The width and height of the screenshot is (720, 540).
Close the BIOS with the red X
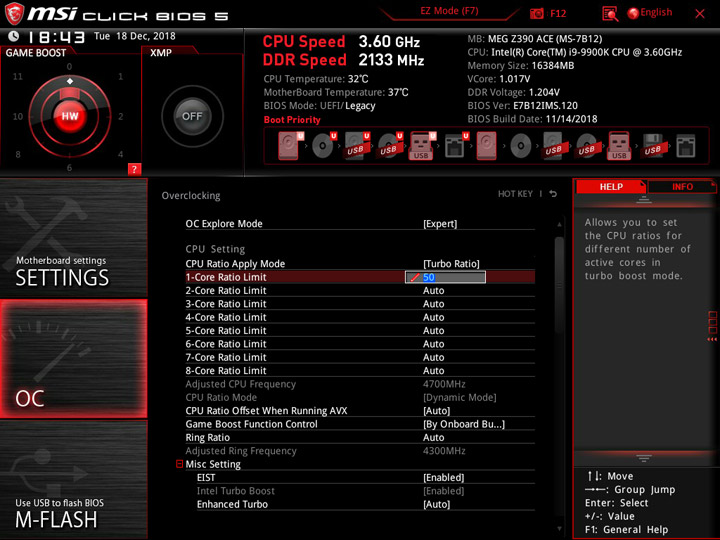pyautogui.click(x=700, y=14)
